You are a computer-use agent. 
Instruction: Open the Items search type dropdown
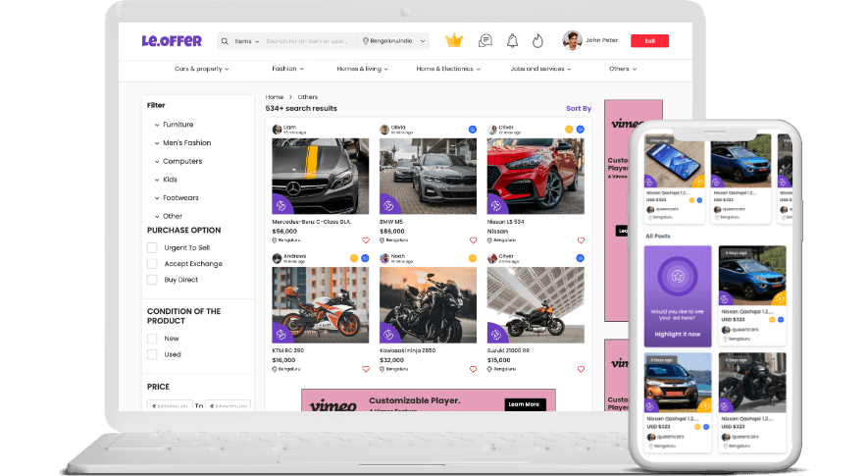247,41
